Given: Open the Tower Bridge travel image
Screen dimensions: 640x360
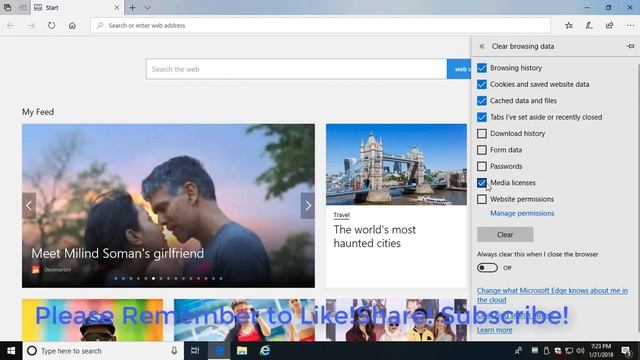Looking at the screenshot, I should point(396,164).
